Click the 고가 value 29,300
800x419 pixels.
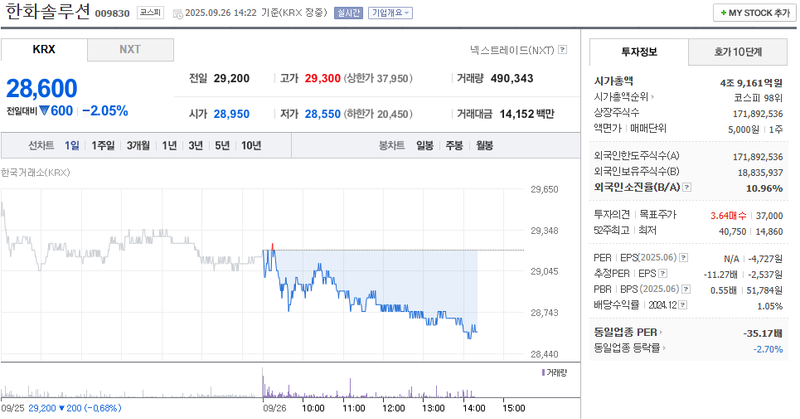322,79
